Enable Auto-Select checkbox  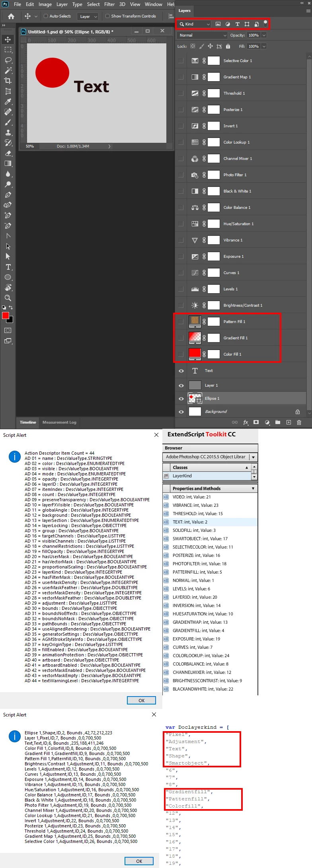tap(46, 16)
